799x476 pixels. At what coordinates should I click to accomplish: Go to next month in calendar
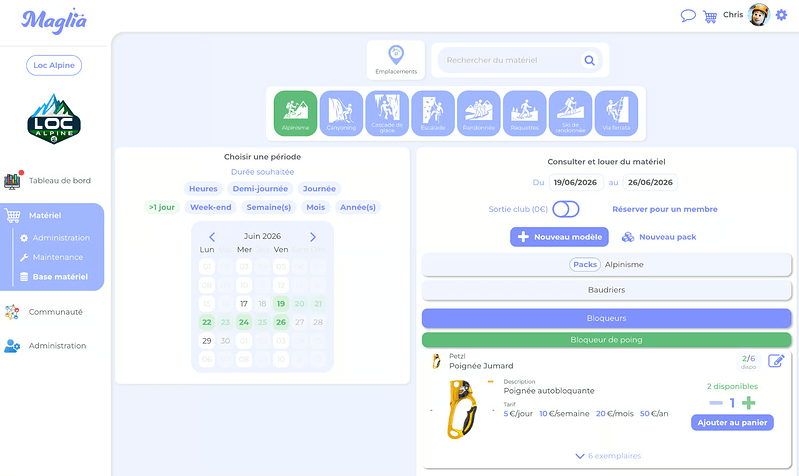click(x=313, y=237)
